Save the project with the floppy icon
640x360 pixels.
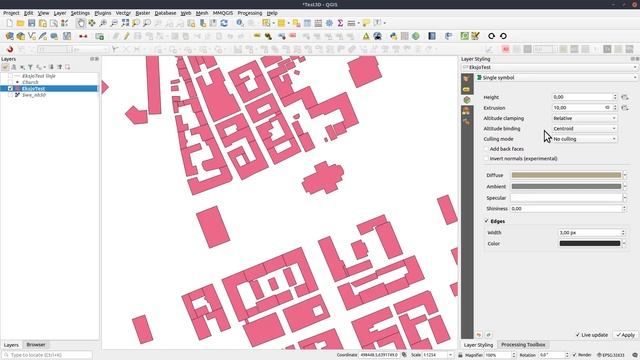[31, 23]
